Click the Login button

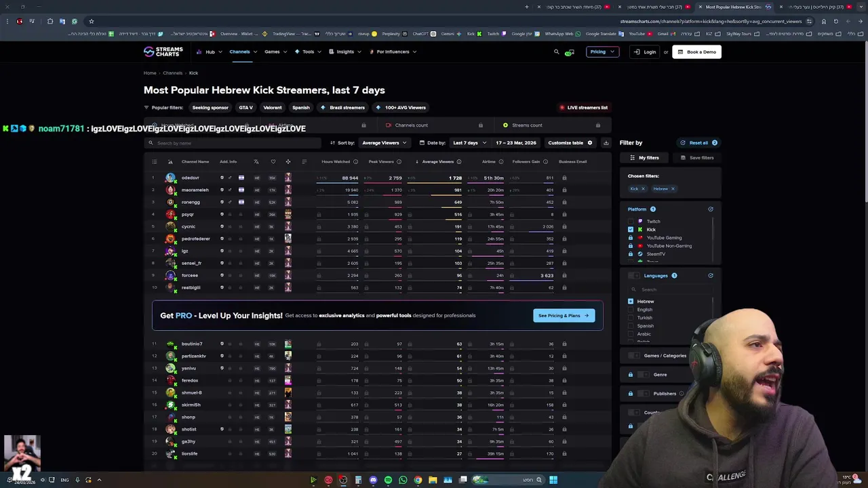coord(645,52)
